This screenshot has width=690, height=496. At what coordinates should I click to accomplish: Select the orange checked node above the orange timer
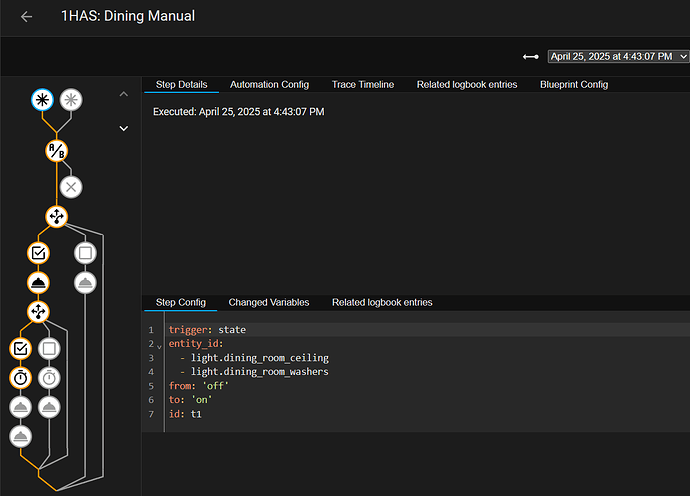[20, 349]
